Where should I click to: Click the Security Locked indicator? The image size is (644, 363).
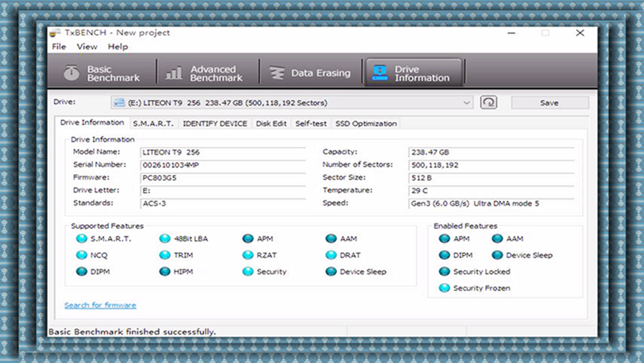[x=444, y=271]
